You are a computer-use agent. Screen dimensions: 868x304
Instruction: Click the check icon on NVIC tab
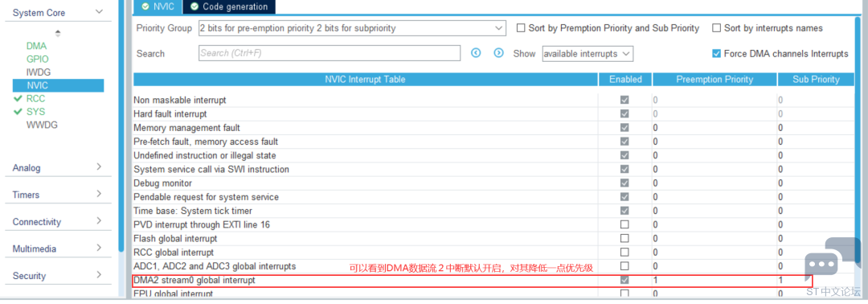tap(145, 6)
